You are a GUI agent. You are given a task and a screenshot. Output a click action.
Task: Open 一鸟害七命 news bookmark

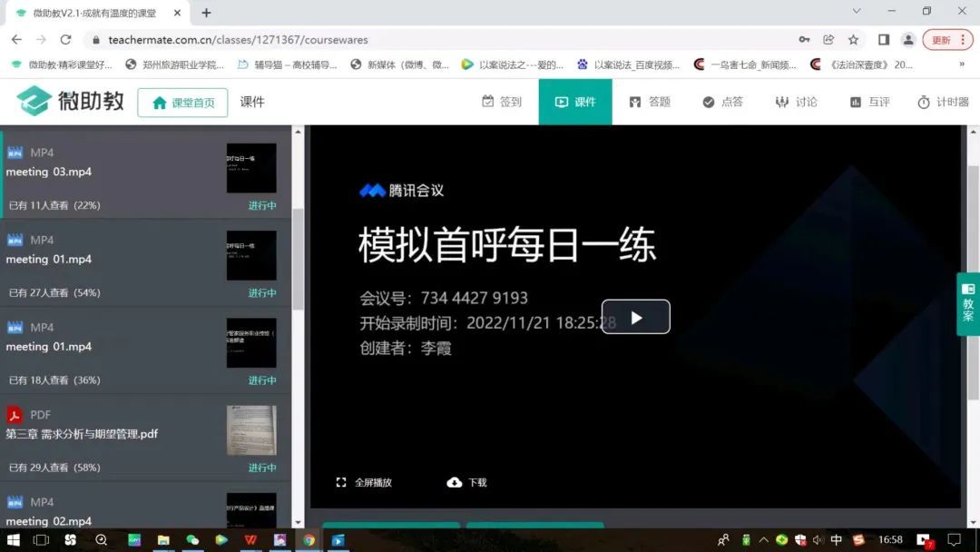746,64
